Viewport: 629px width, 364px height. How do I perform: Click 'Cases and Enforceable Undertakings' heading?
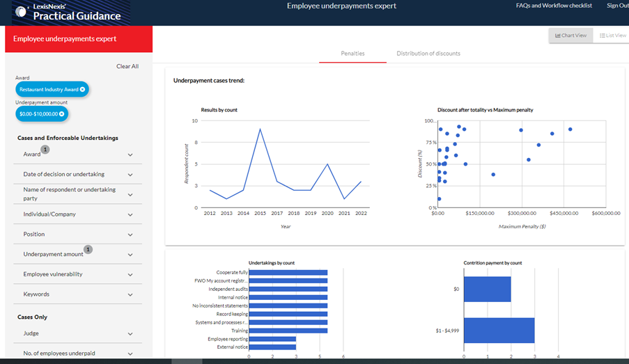click(x=68, y=138)
